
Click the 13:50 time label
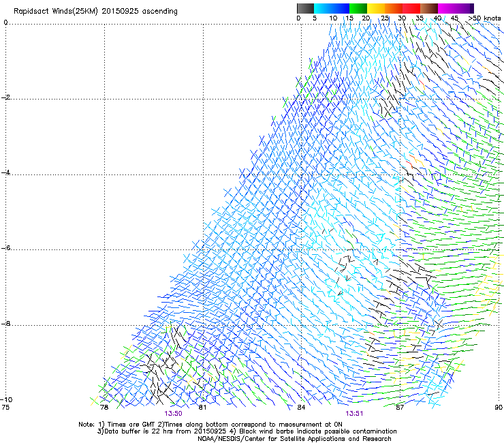tap(173, 414)
